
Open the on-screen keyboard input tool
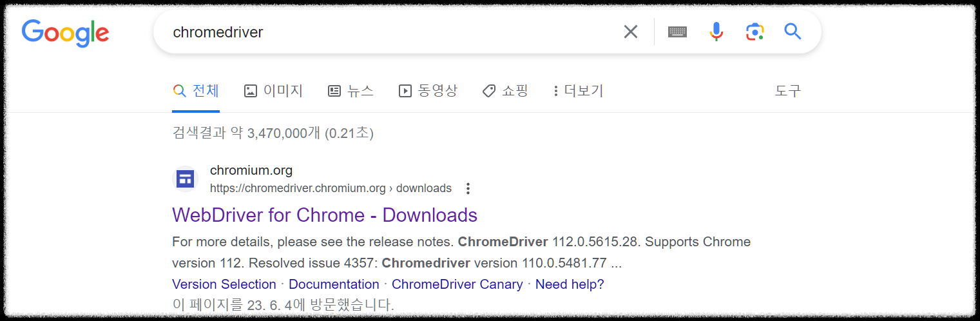(677, 32)
